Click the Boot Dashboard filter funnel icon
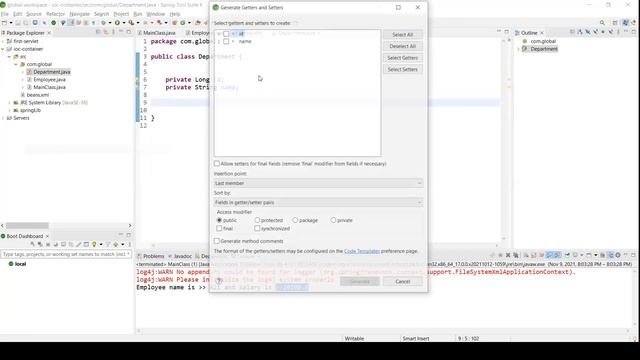This screenshot has height=360, width=640. (x=108, y=244)
